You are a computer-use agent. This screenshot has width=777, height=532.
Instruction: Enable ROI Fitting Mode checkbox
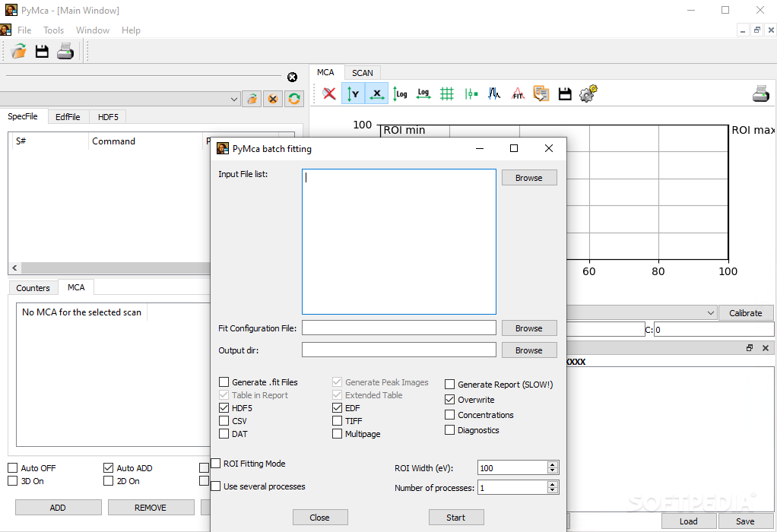[x=216, y=463]
